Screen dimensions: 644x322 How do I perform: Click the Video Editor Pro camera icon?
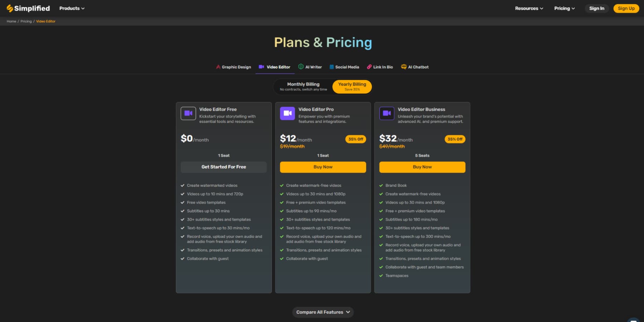[x=287, y=113]
